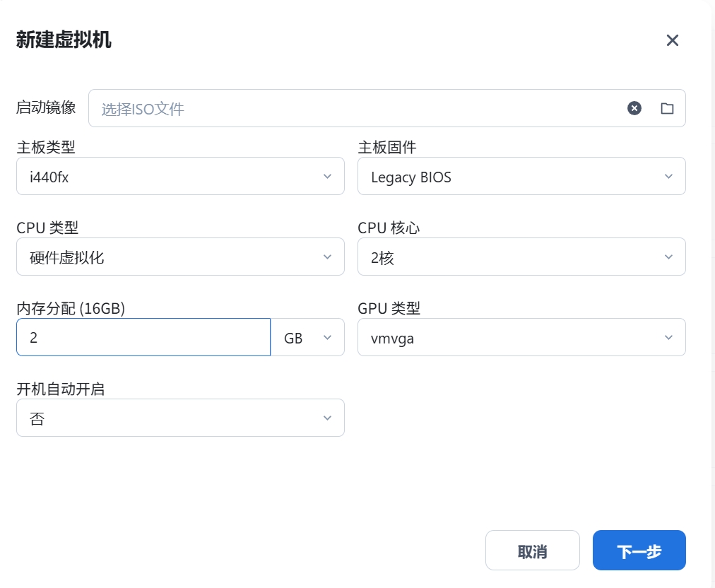
Task: Open the GPU 类型 vmvga dropdown
Action: pyautogui.click(x=521, y=337)
